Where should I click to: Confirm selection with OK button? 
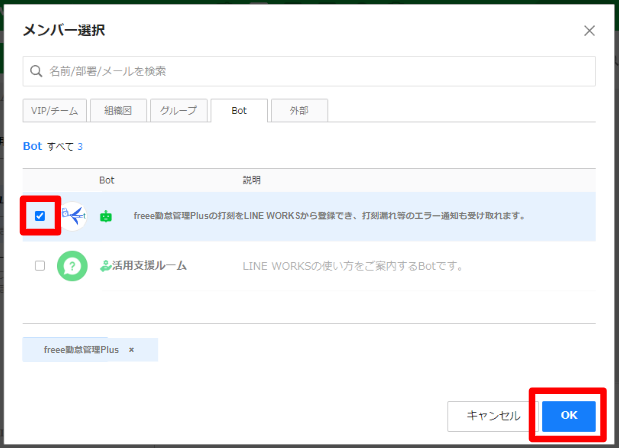click(568, 416)
